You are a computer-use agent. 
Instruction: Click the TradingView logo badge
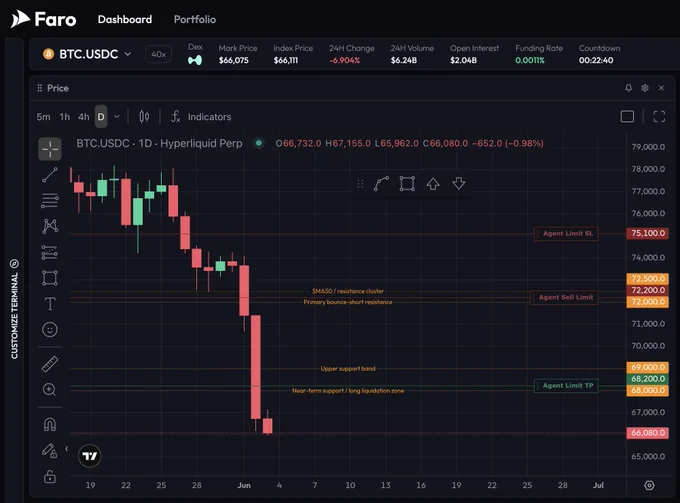pyautogui.click(x=90, y=456)
